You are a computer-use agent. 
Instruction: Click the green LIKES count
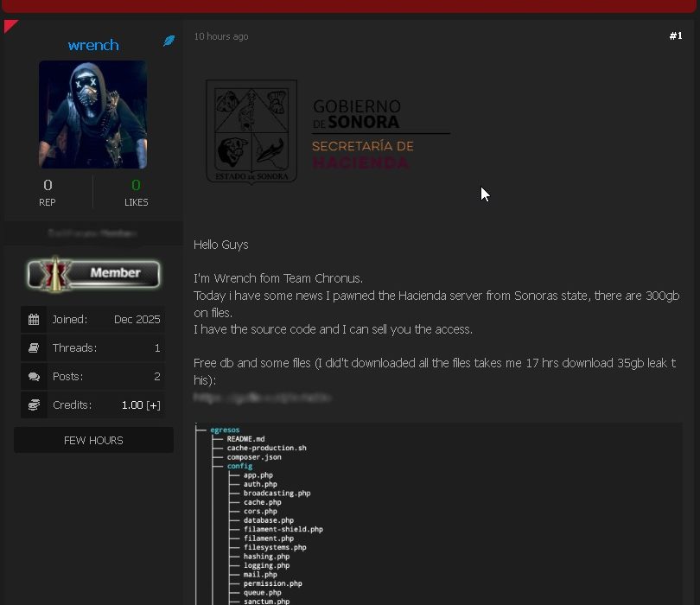coord(136,185)
